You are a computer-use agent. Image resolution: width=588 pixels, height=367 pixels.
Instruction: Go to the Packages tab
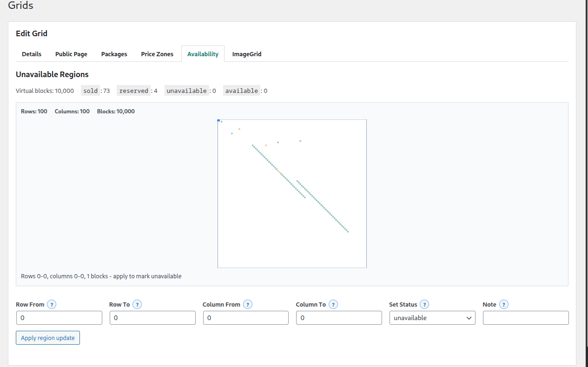click(x=114, y=54)
